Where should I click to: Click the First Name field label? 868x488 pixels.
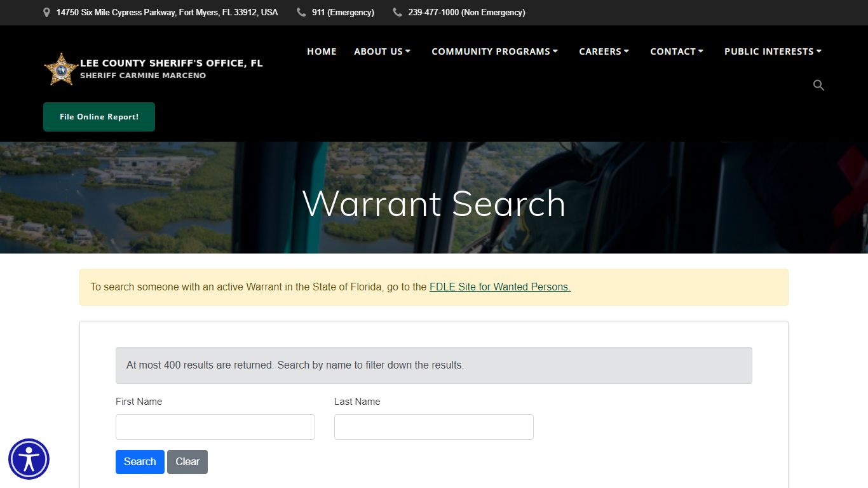pyautogui.click(x=139, y=402)
